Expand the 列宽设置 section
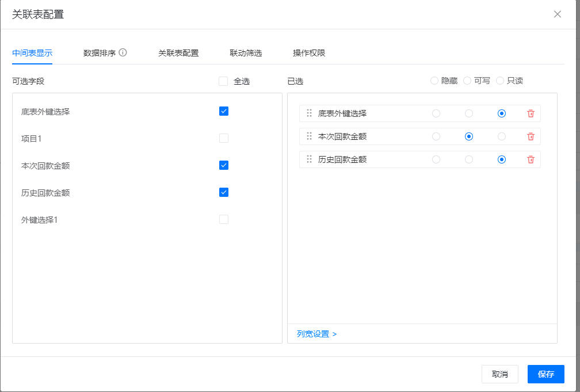Viewport: 580px width, 392px height. tap(316, 334)
